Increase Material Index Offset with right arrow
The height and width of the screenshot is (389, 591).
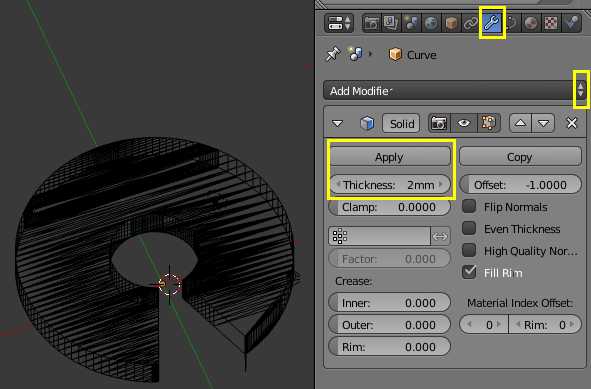click(x=499, y=324)
